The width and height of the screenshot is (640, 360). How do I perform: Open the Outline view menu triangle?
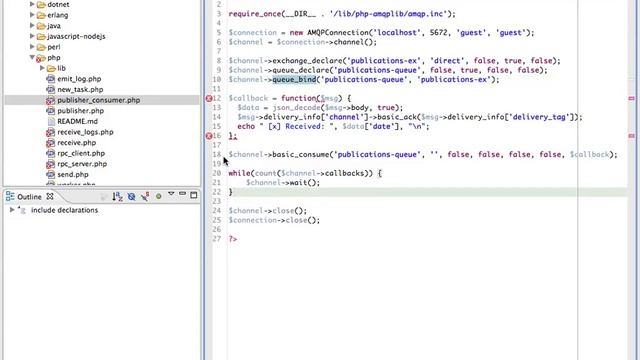171,193
